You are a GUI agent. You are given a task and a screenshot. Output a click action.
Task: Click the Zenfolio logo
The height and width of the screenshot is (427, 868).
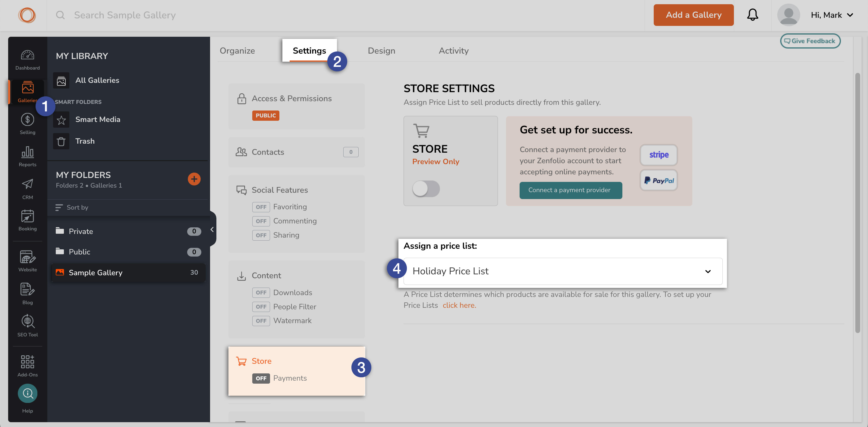(27, 15)
